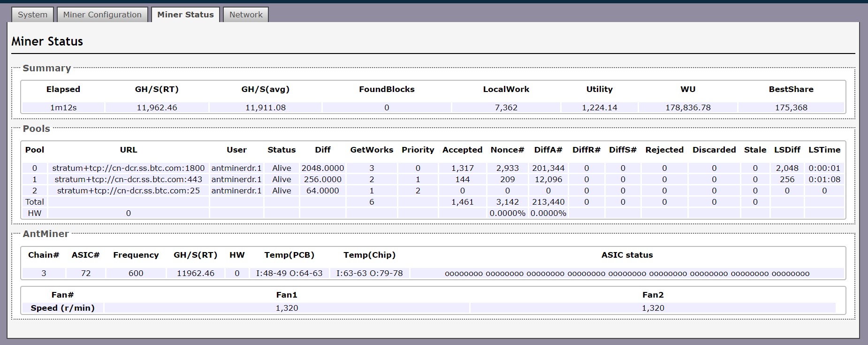The width and height of the screenshot is (868, 345).
Task: Click AntMiner GH/S(RT) value 11962.46
Action: [195, 273]
